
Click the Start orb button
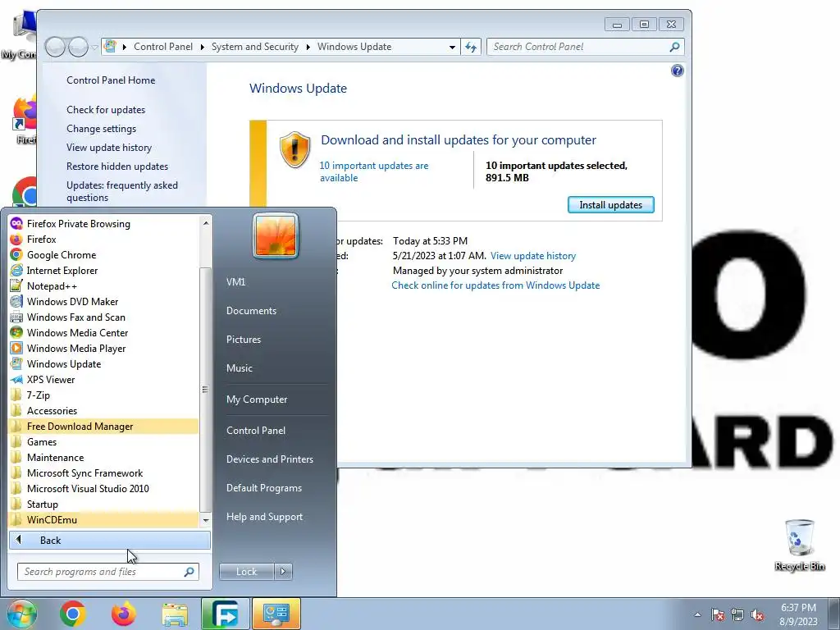click(21, 614)
